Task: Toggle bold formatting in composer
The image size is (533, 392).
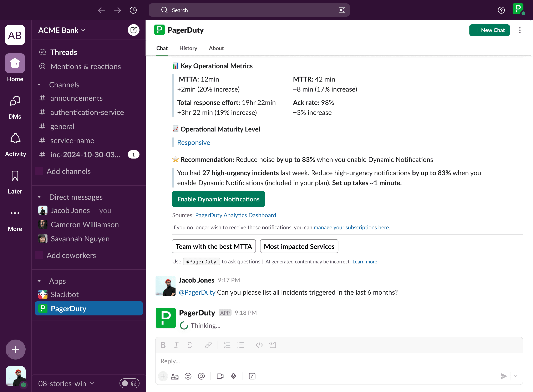Action: tap(163, 345)
